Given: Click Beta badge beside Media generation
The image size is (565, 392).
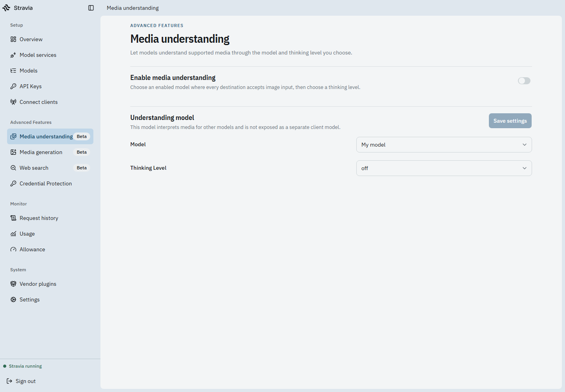Looking at the screenshot, I should click(82, 152).
